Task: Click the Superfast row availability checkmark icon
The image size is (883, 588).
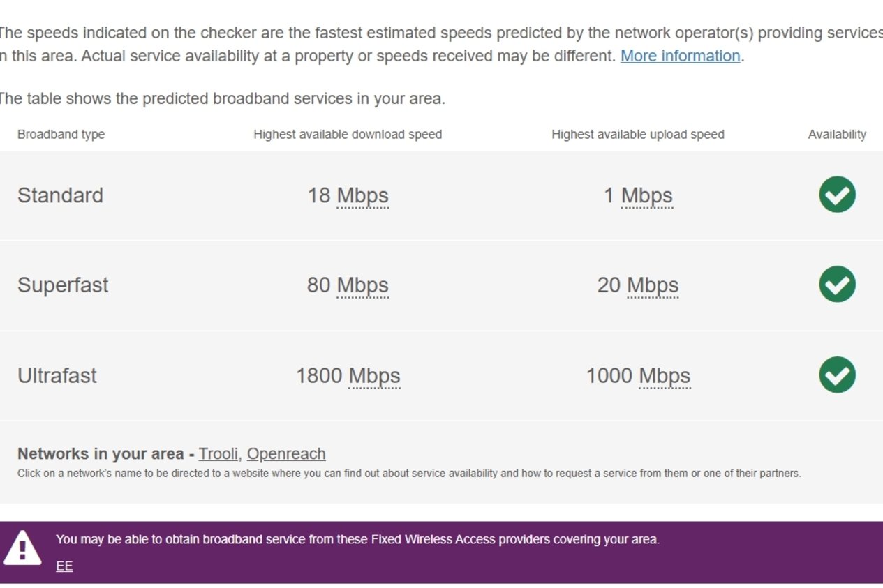Action: click(837, 285)
